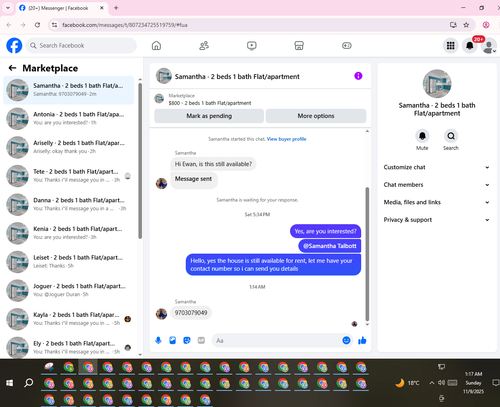Open the Danna conversation
The height and width of the screenshot is (407, 500).
[x=68, y=205]
